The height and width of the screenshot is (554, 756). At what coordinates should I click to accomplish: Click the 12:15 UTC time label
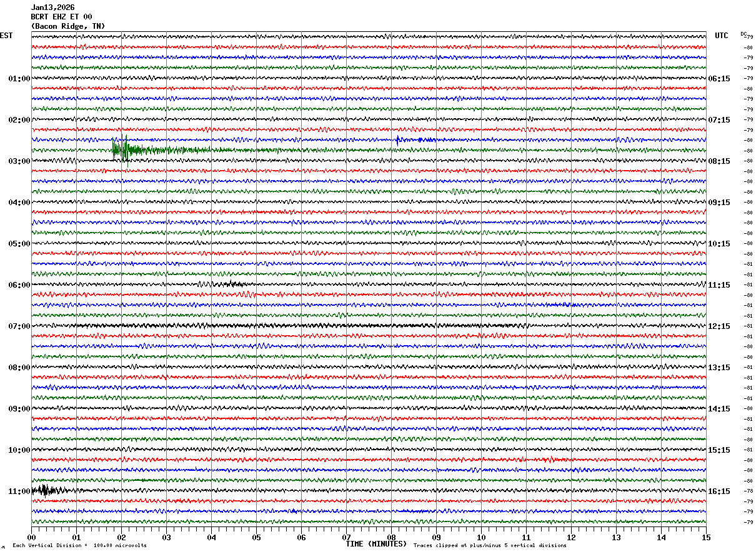pyautogui.click(x=719, y=326)
